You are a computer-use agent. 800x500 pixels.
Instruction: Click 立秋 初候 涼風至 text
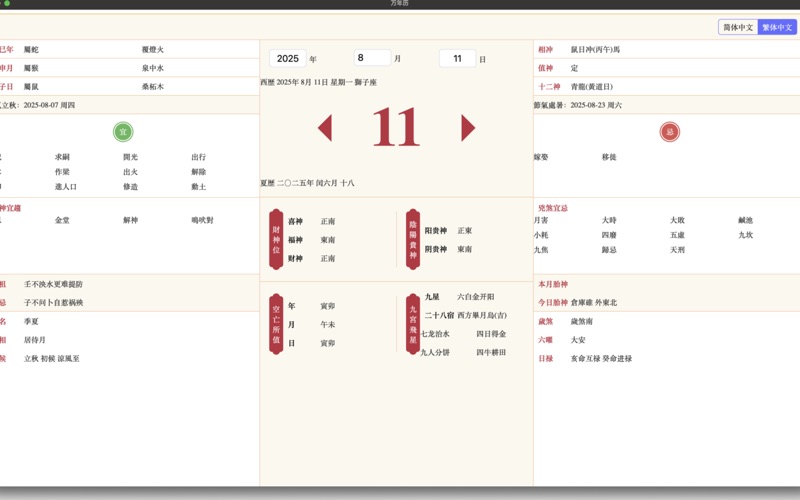52,359
